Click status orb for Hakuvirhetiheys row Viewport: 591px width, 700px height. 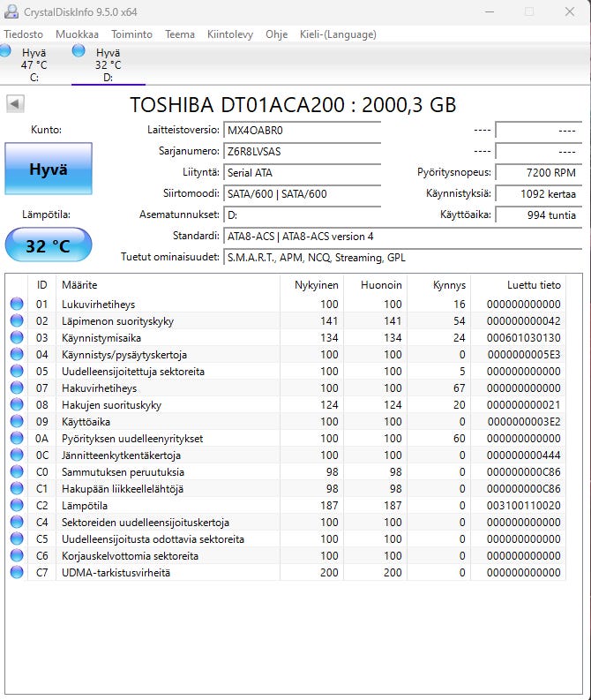[x=17, y=388]
